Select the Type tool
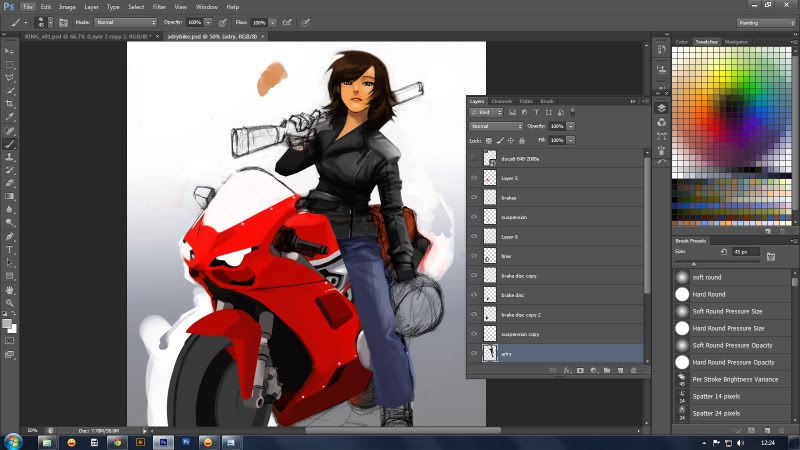Screen dimensions: 800x450 pos(10,249)
